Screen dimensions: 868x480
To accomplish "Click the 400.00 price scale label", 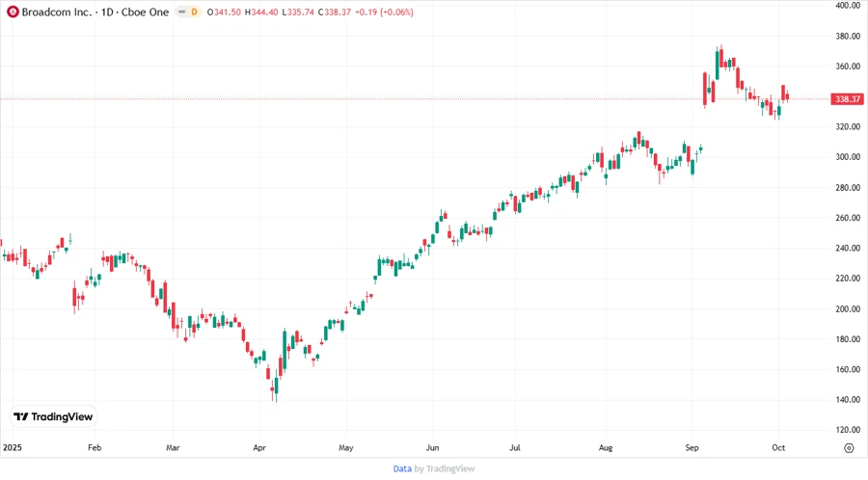I will [848, 6].
